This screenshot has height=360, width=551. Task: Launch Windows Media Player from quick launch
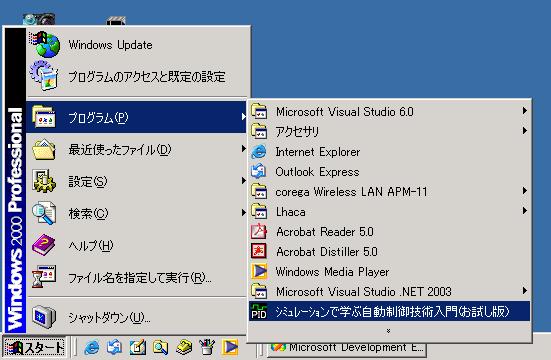coord(230,347)
